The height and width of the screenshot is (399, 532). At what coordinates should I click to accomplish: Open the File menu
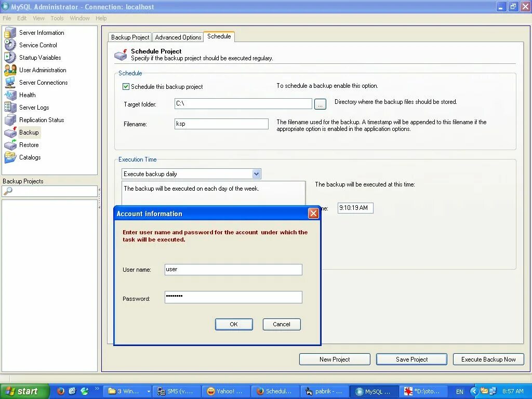click(x=7, y=18)
